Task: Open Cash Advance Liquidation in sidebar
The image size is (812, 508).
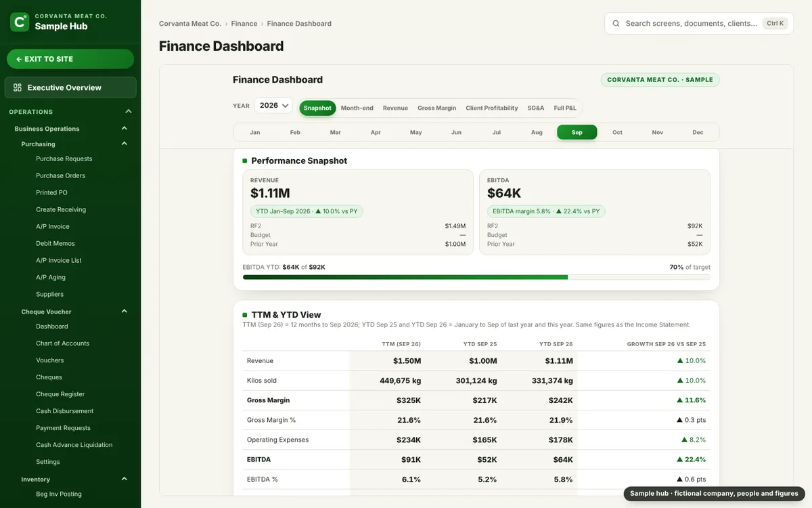Action: pos(74,445)
